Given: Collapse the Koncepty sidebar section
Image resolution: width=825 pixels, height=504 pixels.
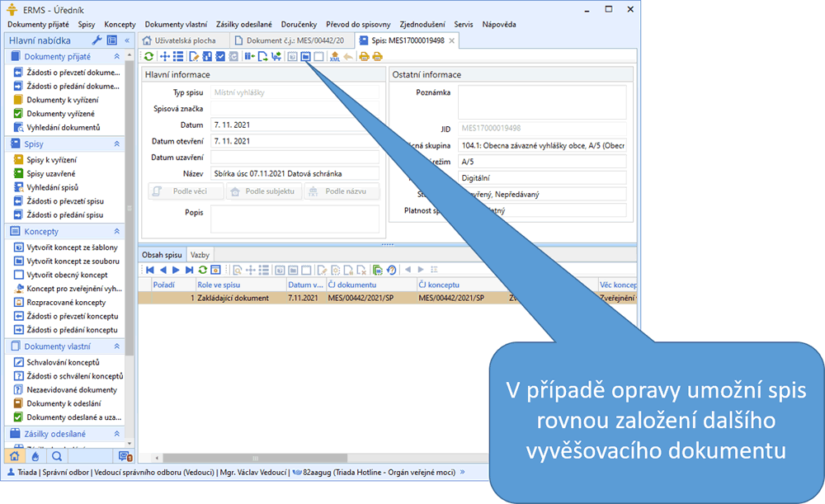Looking at the screenshot, I should (x=117, y=232).
